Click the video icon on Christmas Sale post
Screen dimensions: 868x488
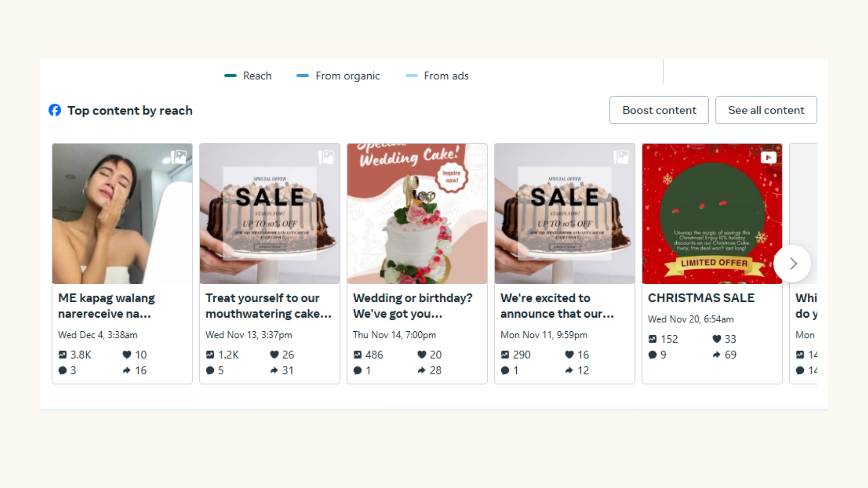[x=768, y=157]
